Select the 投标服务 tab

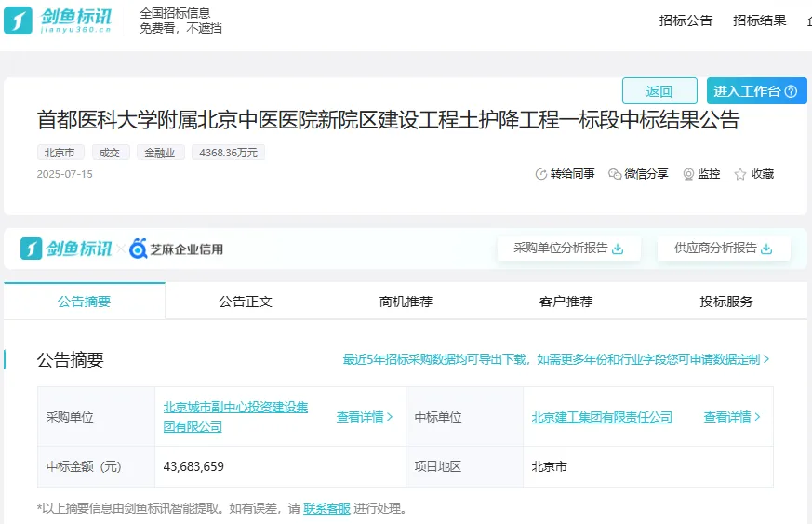click(x=726, y=302)
